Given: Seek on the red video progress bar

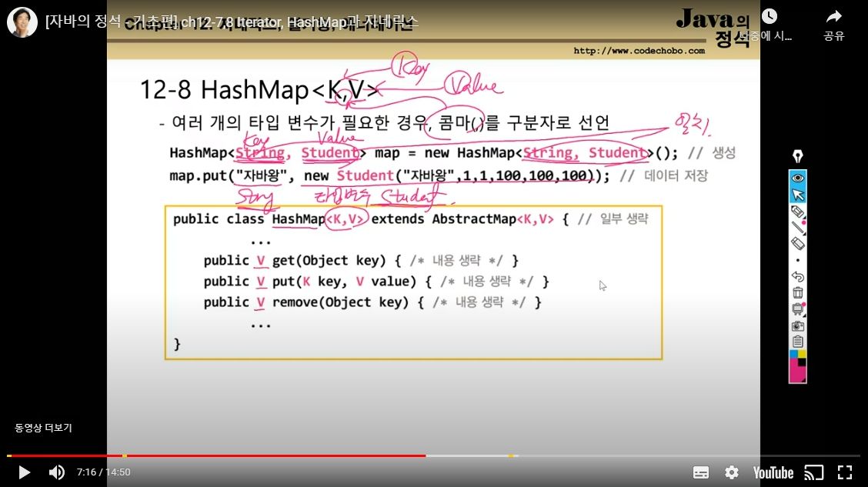Looking at the screenshot, I should click(x=216, y=456).
